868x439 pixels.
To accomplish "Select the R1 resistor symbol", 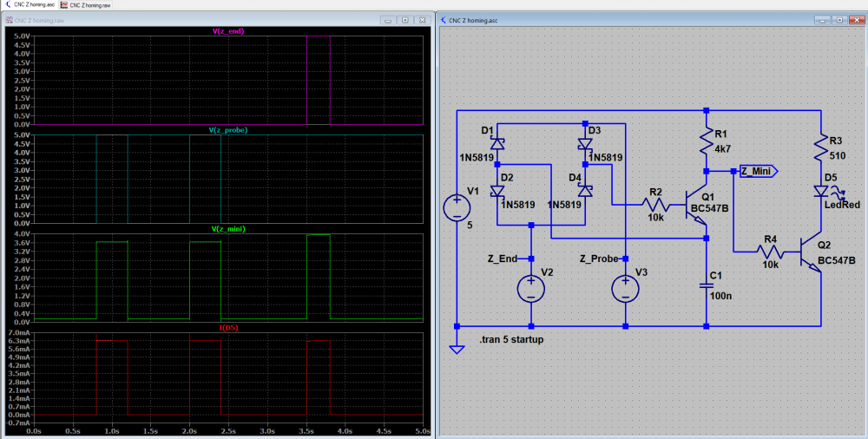I will click(706, 142).
